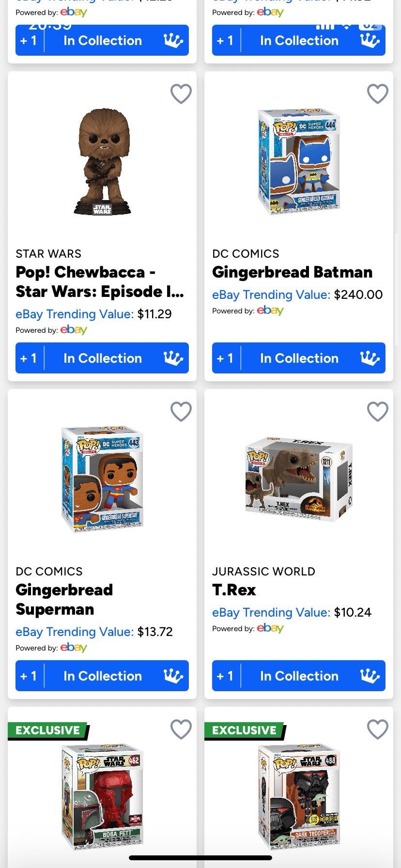Tap heart on Boba Fett exclusive card
The image size is (401, 868).
181,729
